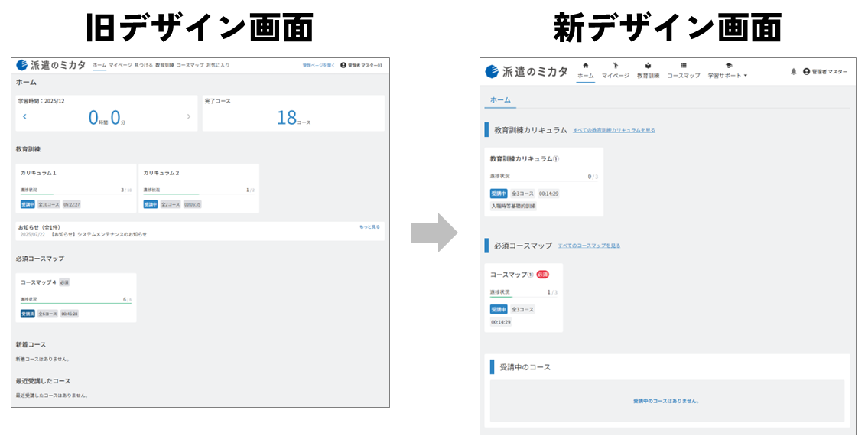The width and height of the screenshot is (868, 446).
Task: Click the コースマップ4 progress bar
Action: [x=76, y=303]
